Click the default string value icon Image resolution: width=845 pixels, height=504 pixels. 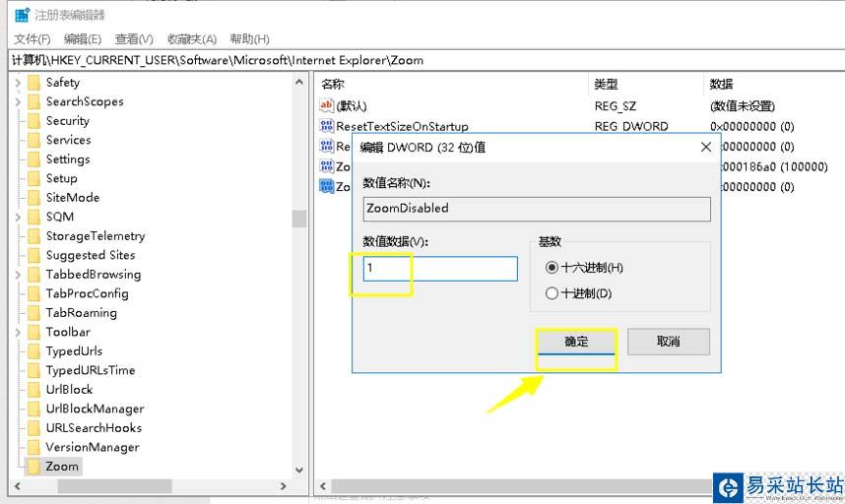pos(326,105)
